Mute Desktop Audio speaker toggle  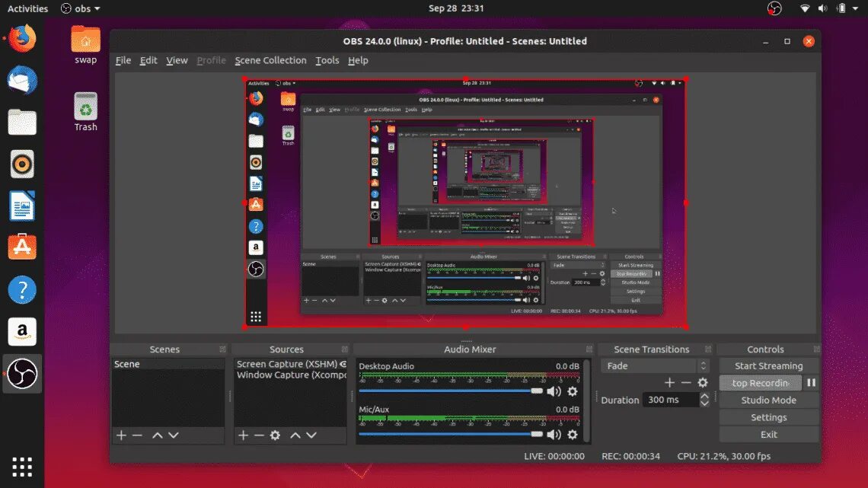[x=554, y=391]
